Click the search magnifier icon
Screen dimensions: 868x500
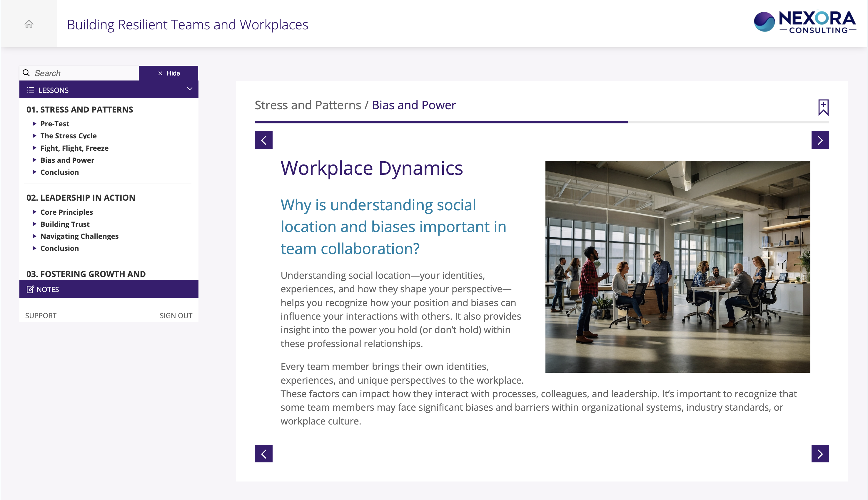[x=26, y=73]
